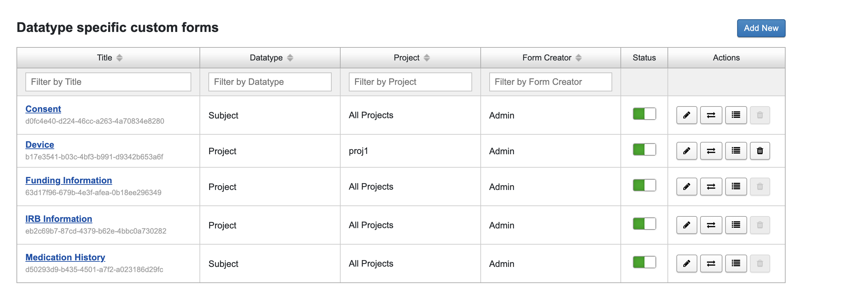
Task: Open the Funding Information form link
Action: tap(69, 180)
